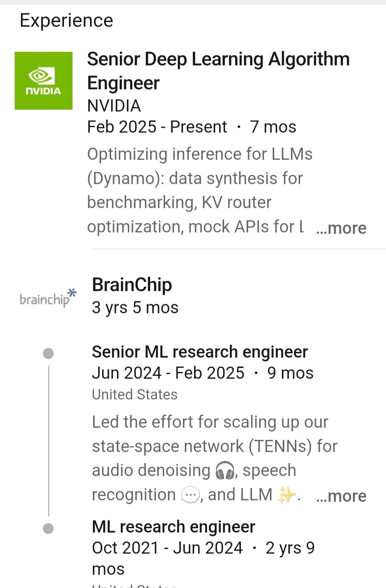The image size is (386, 588).
Task: Open the BrainChip company name heading
Action: 132,285
